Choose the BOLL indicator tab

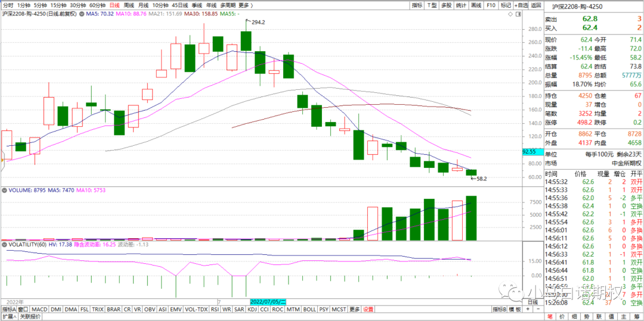[309, 310]
